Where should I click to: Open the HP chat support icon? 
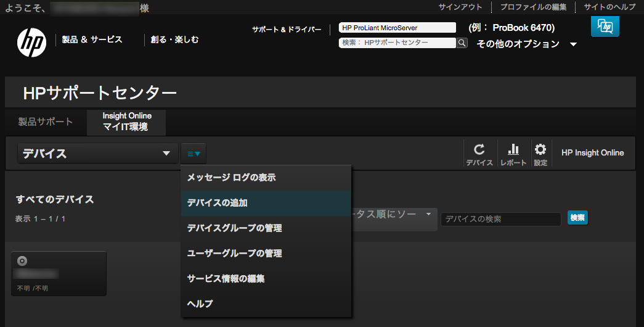click(605, 27)
